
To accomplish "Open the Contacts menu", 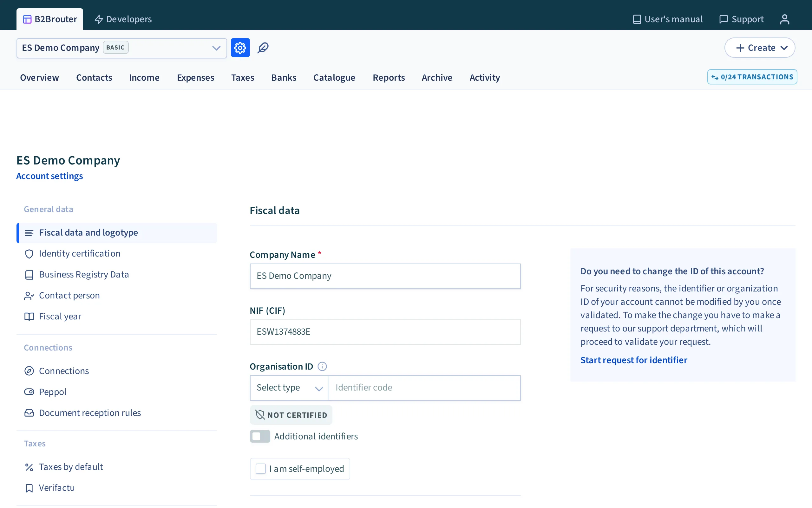I will [94, 77].
